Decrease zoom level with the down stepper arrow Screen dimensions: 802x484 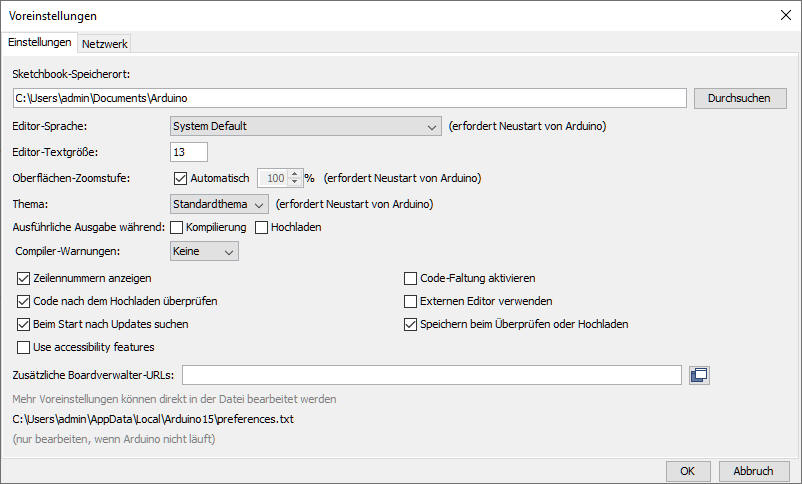point(295,182)
